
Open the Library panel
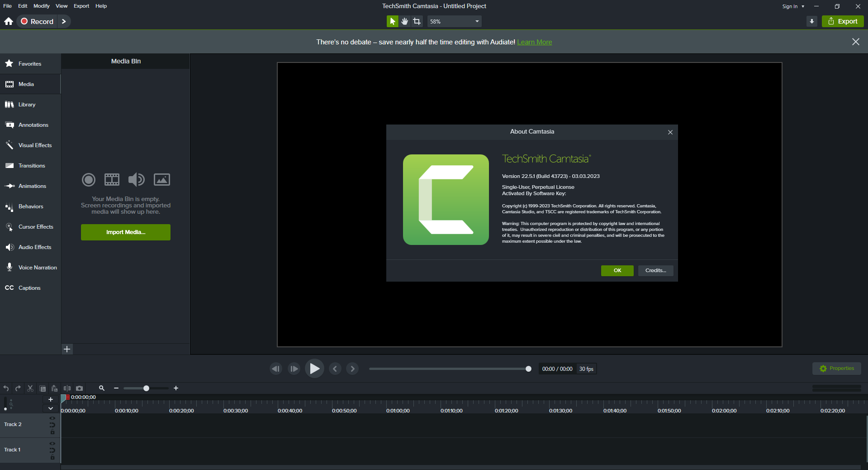[30, 105]
